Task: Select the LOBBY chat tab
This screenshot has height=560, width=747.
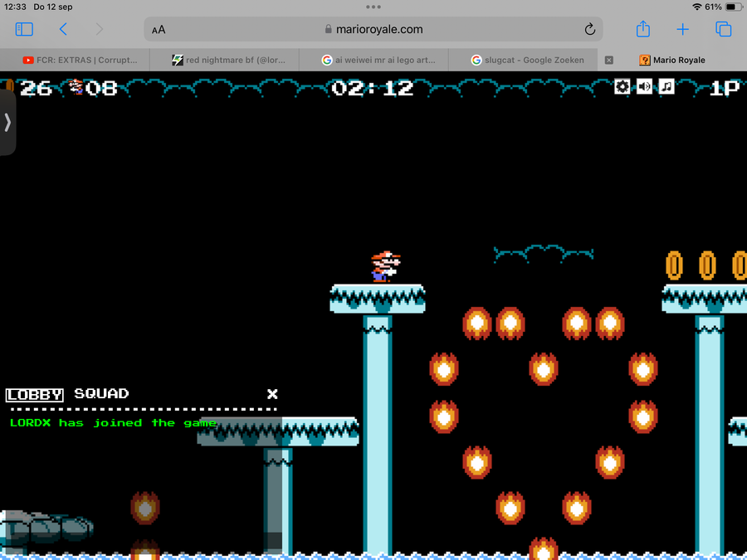Action: click(x=34, y=395)
